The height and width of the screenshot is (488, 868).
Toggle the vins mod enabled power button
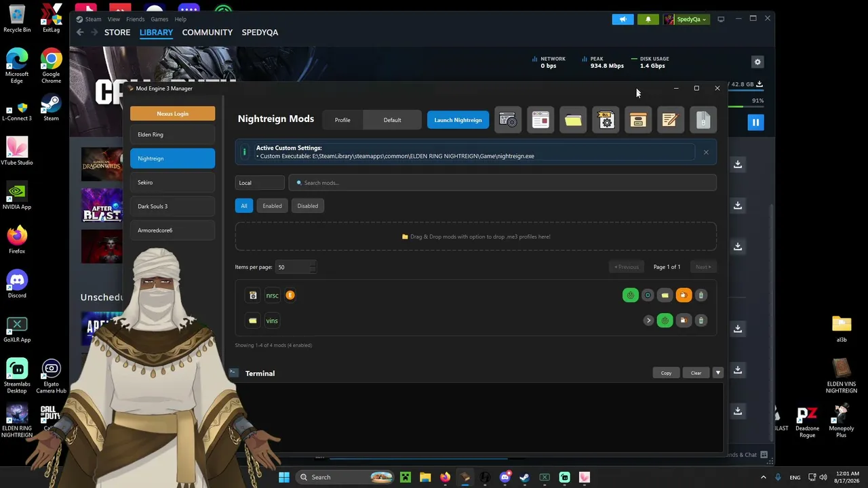tap(665, 321)
